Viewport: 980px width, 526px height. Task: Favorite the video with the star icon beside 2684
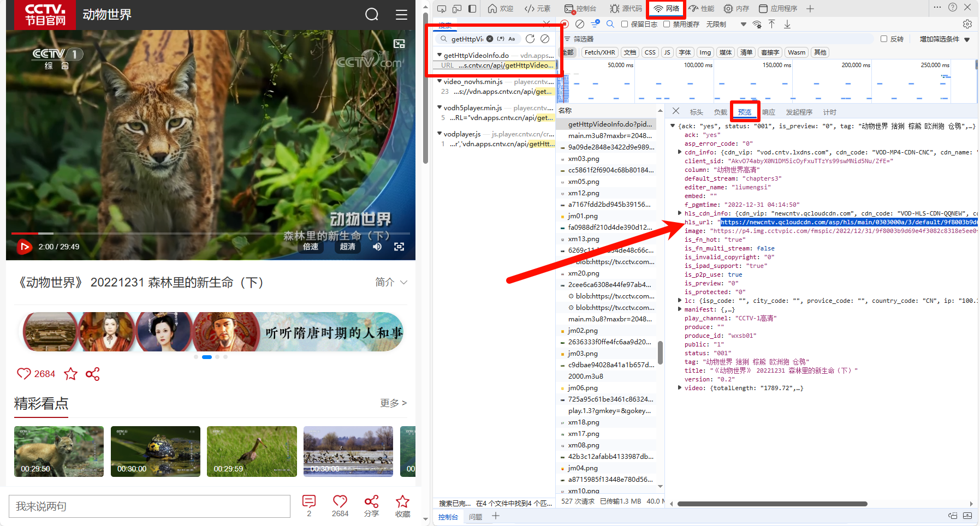tap(70, 374)
